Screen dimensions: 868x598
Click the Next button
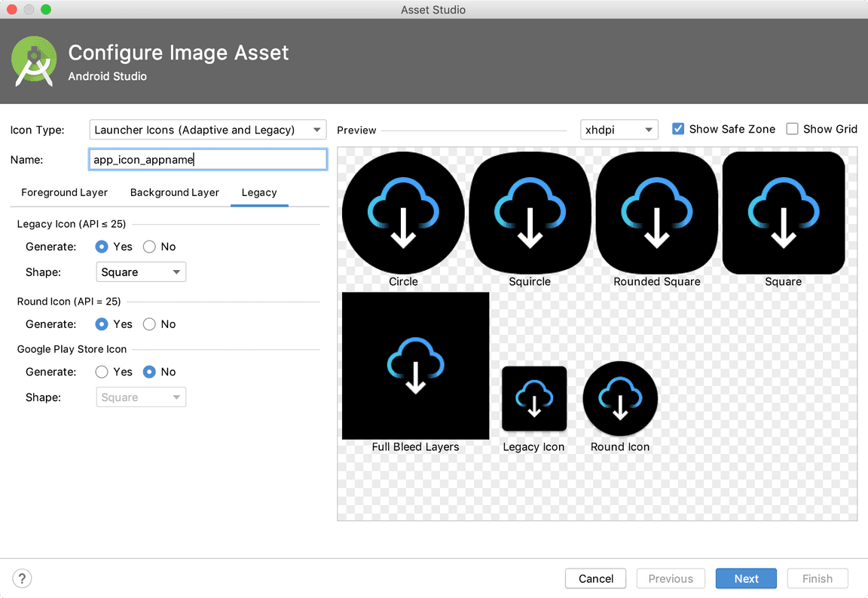(x=746, y=578)
